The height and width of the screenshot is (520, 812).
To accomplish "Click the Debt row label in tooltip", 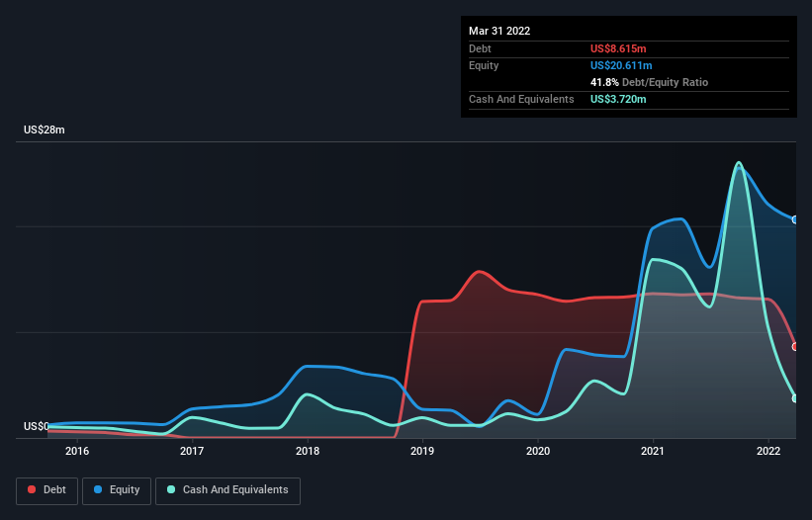I will [480, 48].
